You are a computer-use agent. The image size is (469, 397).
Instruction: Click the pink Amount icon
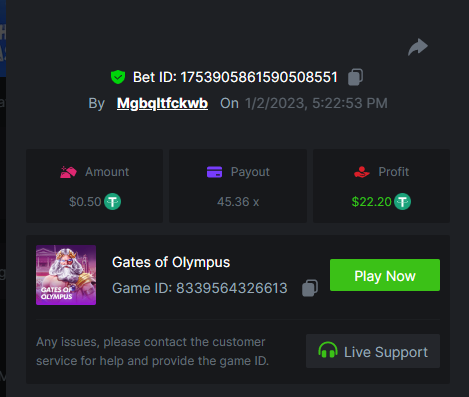click(68, 172)
